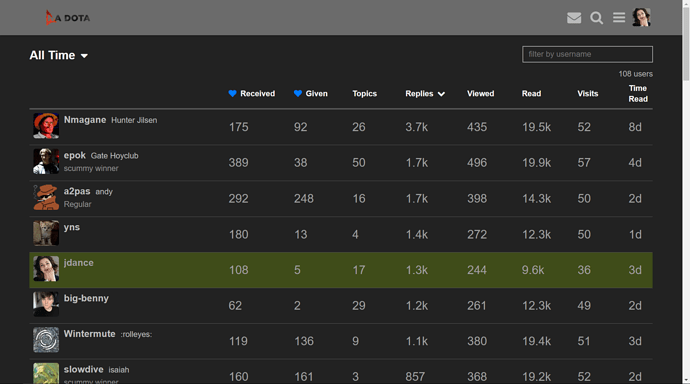
Task: Open the search magnifier icon
Action: (596, 18)
